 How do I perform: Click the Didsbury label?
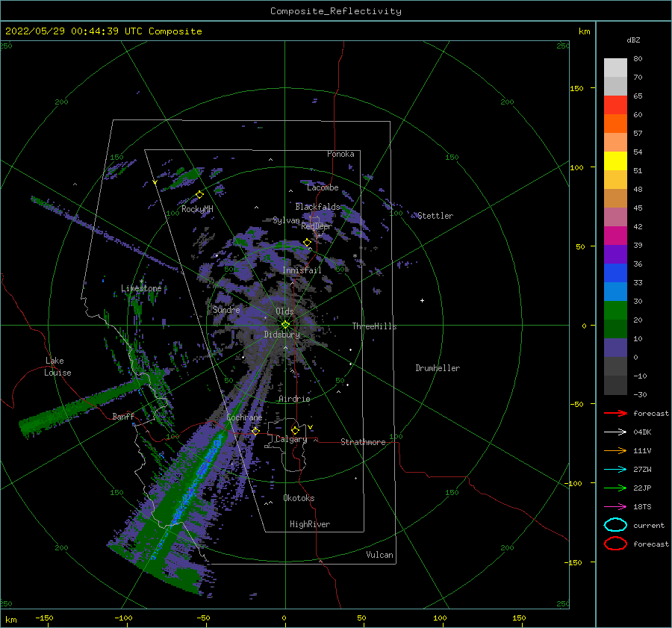(x=281, y=335)
